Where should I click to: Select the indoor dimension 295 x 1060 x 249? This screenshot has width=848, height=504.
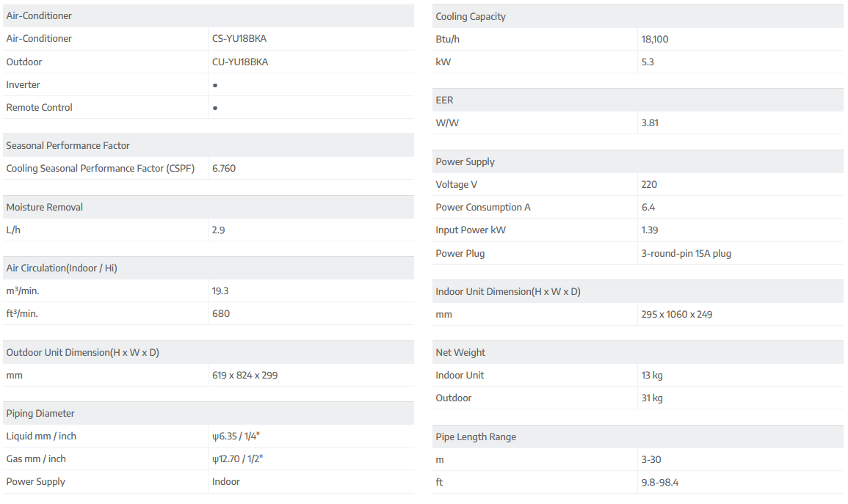tap(676, 314)
